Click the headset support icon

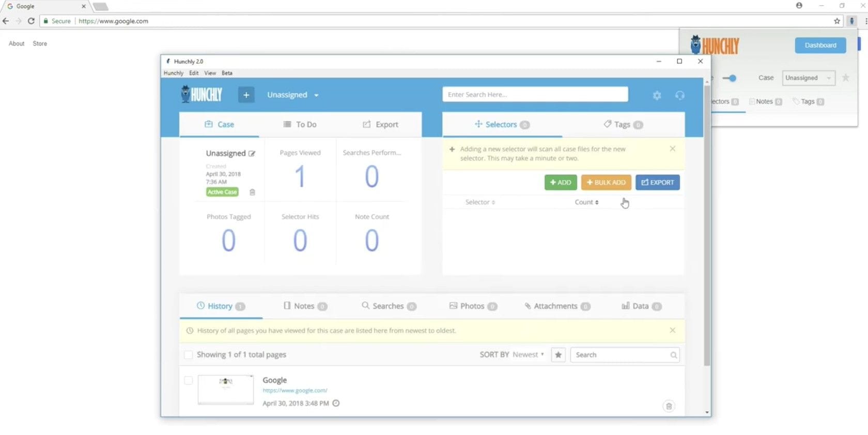coord(680,95)
